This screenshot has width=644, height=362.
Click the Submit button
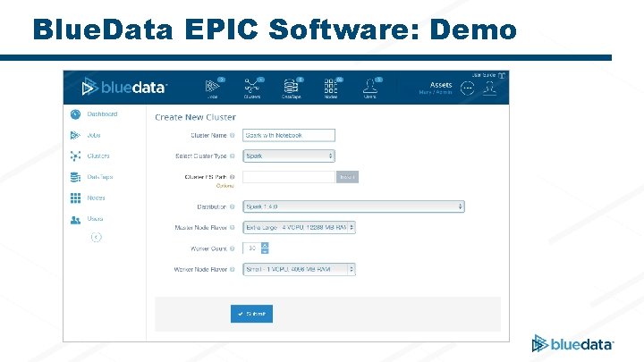pyautogui.click(x=251, y=314)
